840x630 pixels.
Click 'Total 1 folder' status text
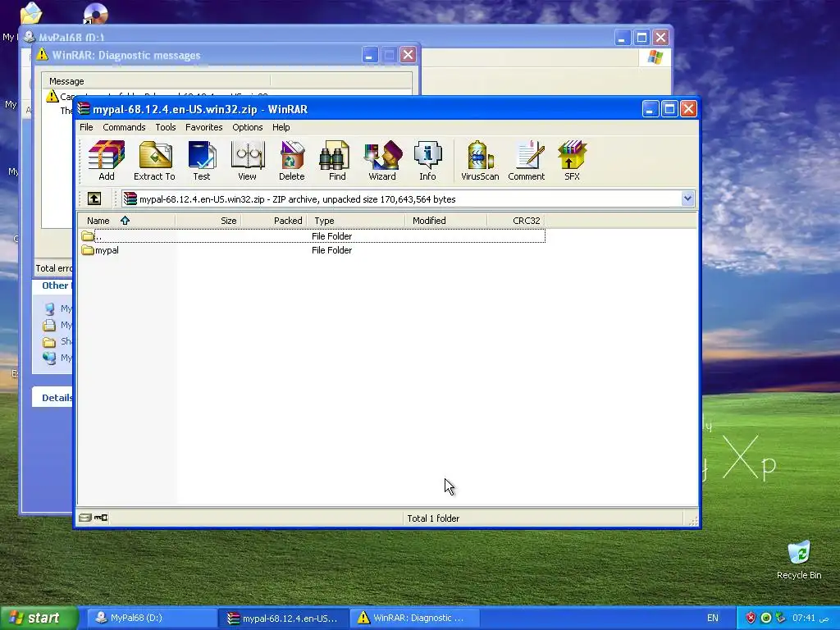point(433,518)
